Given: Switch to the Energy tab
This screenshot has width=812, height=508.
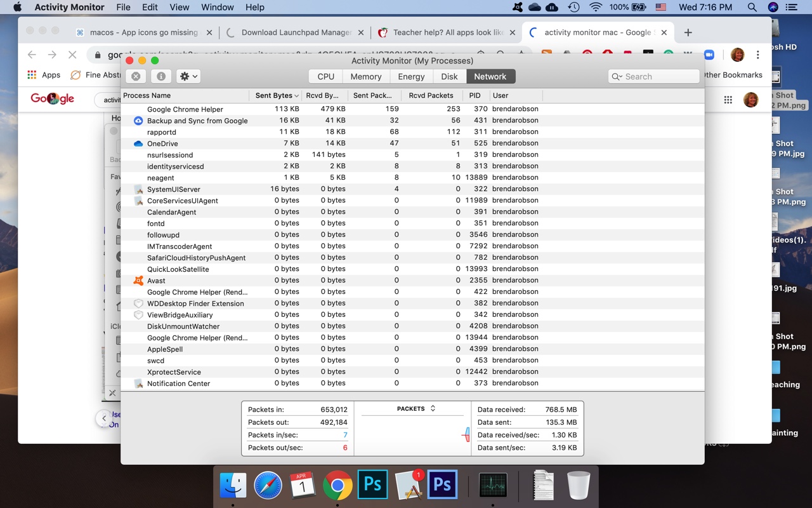Looking at the screenshot, I should click(411, 76).
